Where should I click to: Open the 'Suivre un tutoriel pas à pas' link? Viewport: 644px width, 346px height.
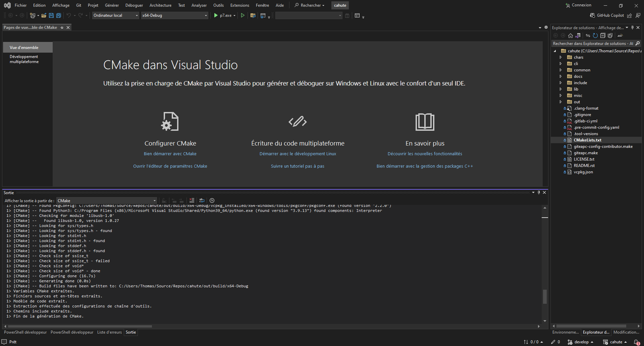tap(298, 166)
